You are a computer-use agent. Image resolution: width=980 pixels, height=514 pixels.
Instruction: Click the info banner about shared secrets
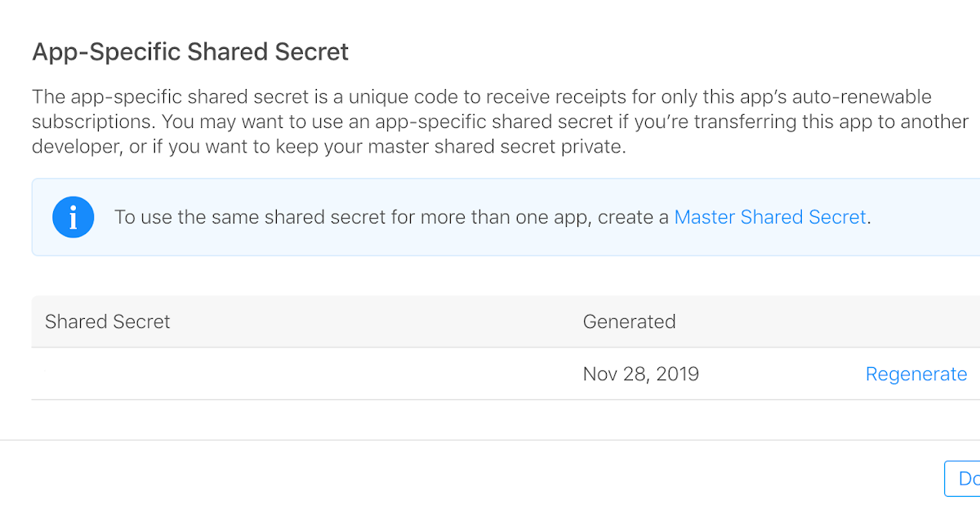coord(490,217)
